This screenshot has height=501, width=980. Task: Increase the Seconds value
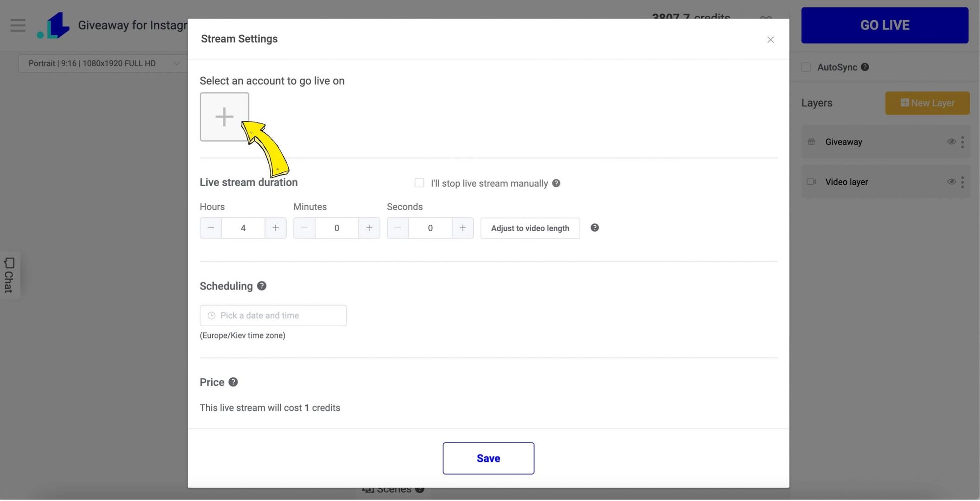tap(463, 228)
